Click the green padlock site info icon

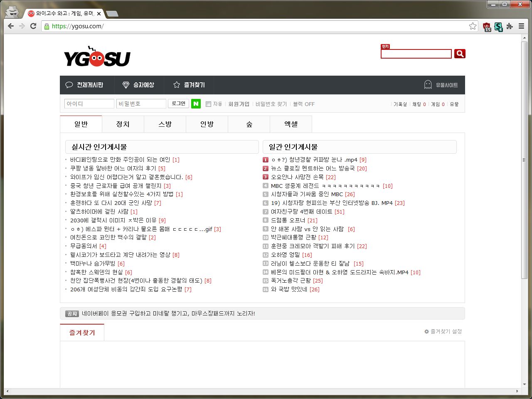click(47, 26)
